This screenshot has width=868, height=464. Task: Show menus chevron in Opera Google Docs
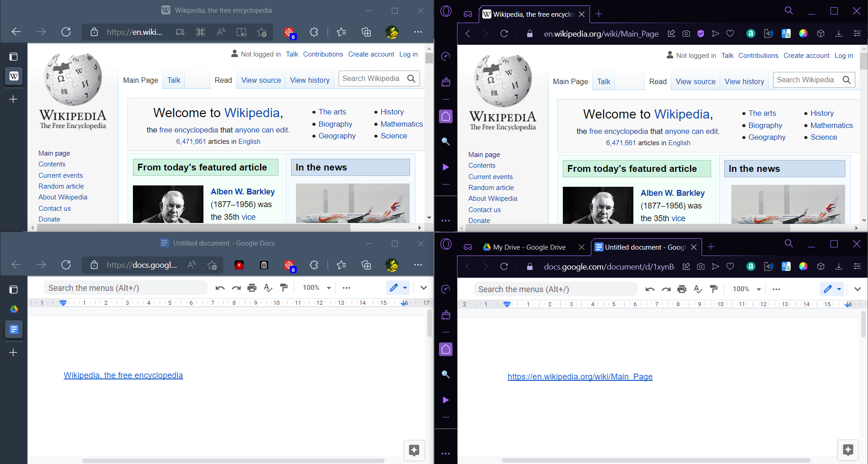pyautogui.click(x=858, y=289)
